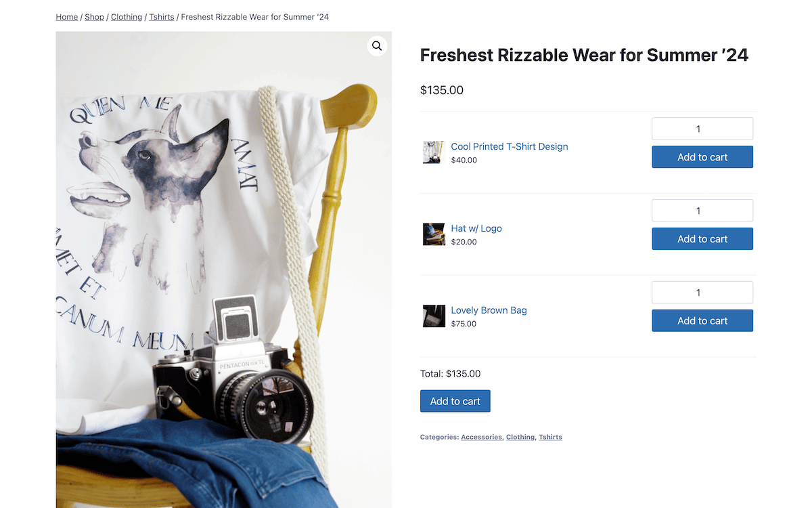Visit the Lovely Brown Bag product link
The image size is (812, 508).
coord(489,310)
